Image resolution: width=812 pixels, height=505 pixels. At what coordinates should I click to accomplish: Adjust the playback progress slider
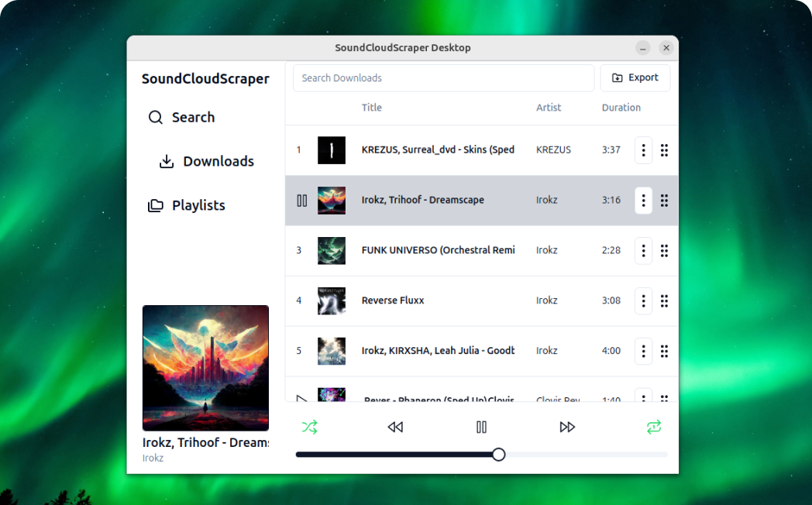coord(498,455)
